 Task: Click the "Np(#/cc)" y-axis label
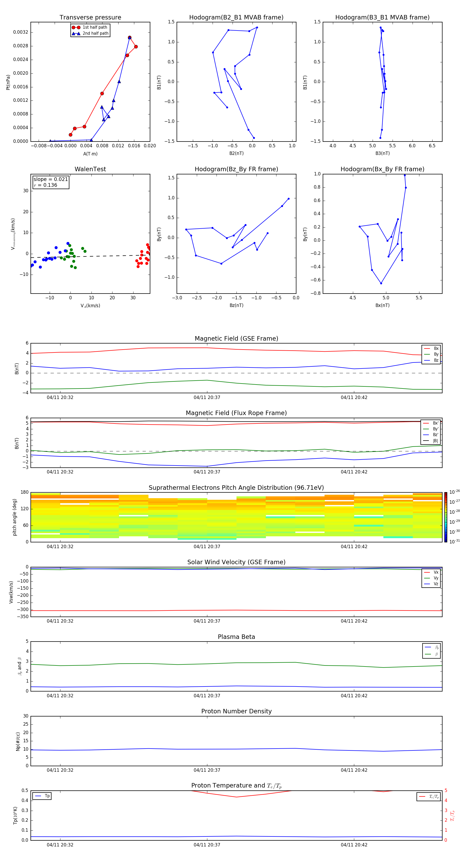coord(18,741)
